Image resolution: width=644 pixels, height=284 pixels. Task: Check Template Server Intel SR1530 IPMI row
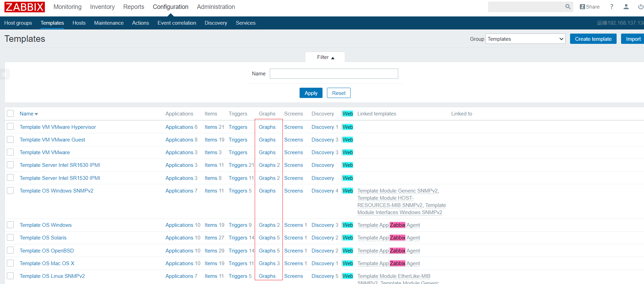click(x=10, y=177)
